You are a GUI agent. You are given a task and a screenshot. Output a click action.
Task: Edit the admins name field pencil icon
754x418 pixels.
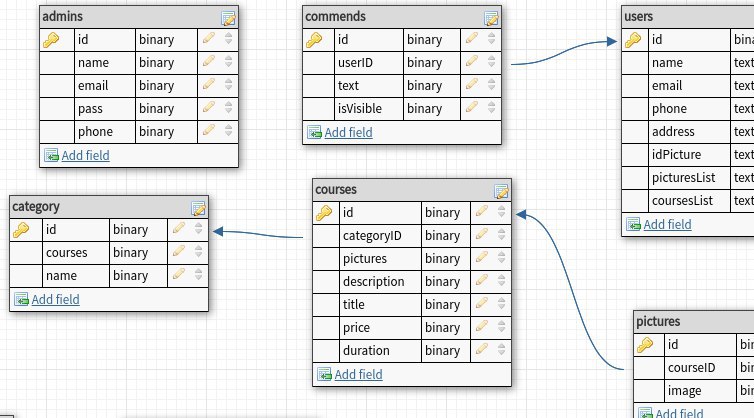209,61
